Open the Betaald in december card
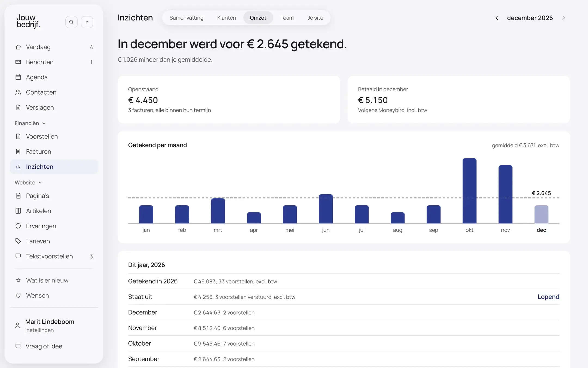This screenshot has height=368, width=588. pos(459,99)
